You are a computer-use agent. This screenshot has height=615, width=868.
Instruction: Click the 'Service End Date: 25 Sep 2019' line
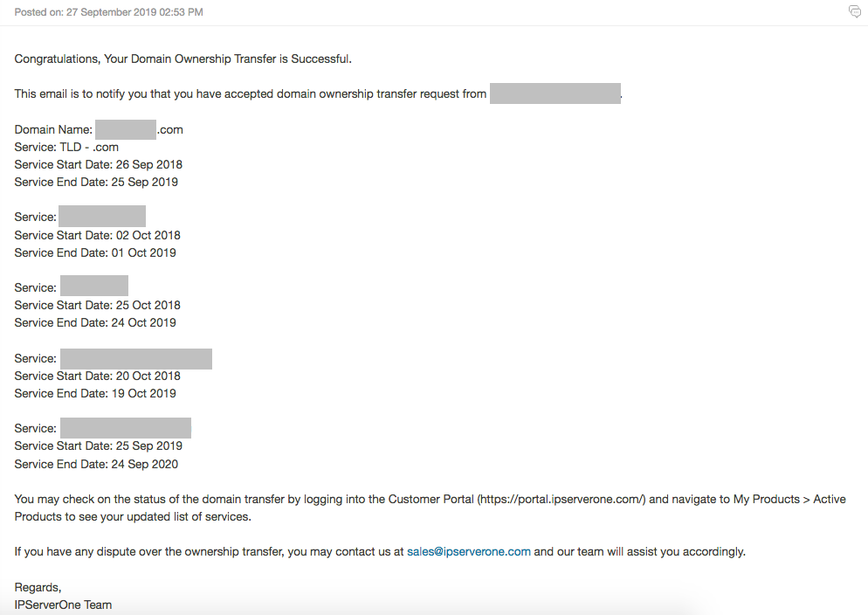coord(96,182)
